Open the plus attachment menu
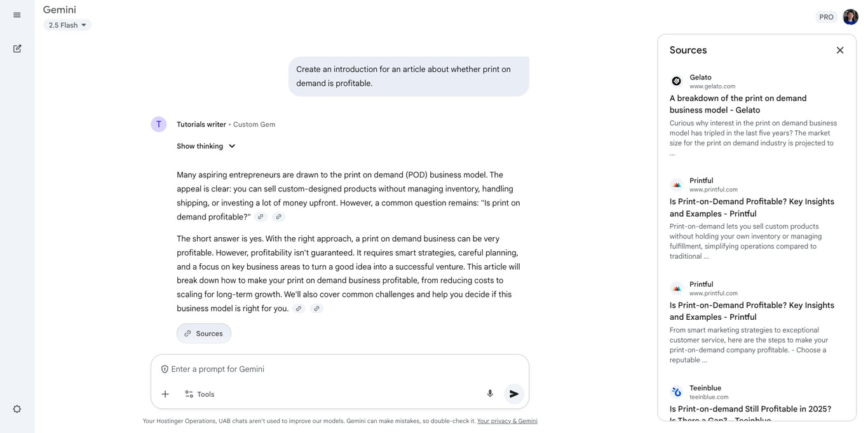This screenshot has width=868, height=433. [x=165, y=394]
